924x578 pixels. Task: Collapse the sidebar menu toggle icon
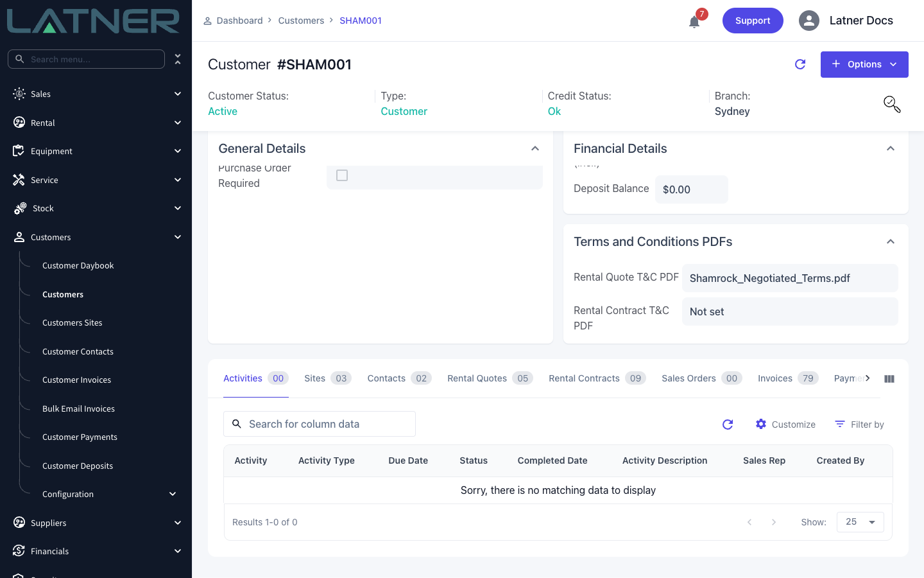[178, 59]
